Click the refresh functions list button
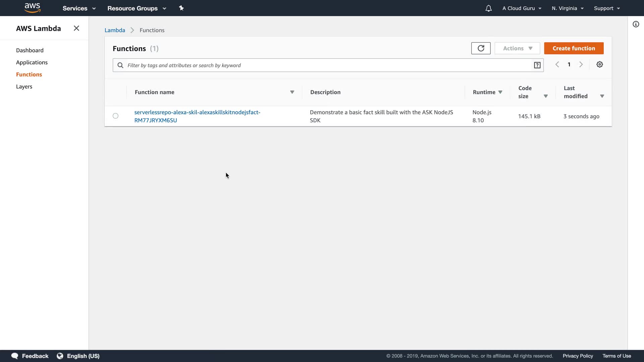 pos(481,48)
